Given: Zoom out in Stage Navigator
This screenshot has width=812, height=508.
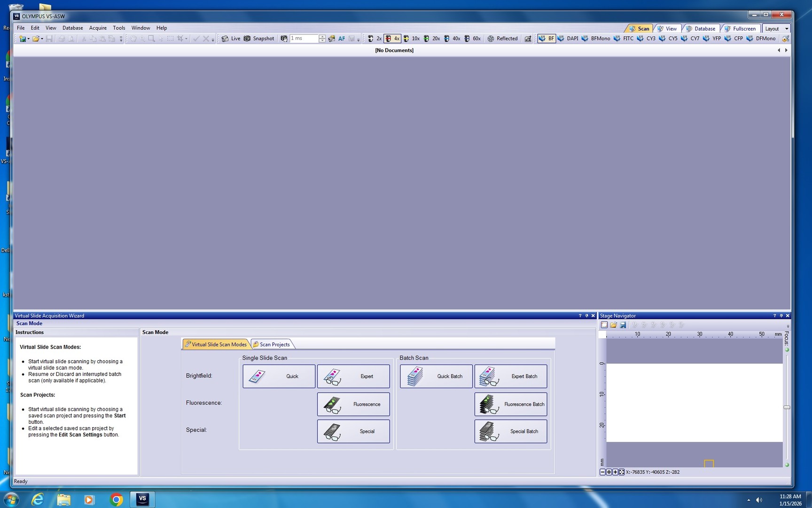Looking at the screenshot, I should 602,472.
